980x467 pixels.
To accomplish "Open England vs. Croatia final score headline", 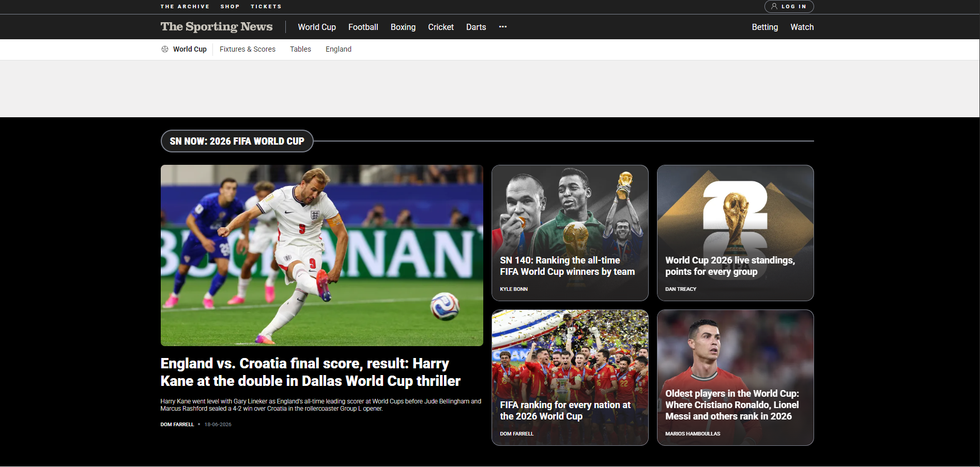I will click(310, 372).
